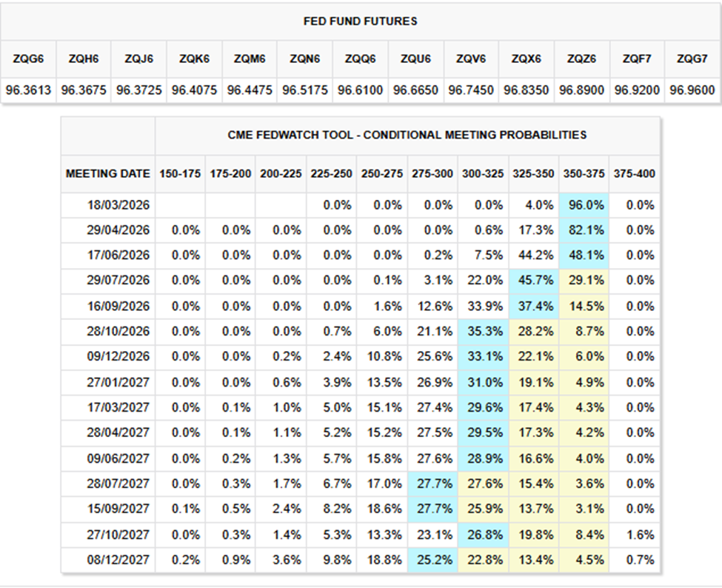Select the ZQH6 futures column header
Image resolution: width=722 pixels, height=588 pixels.
coord(83,59)
